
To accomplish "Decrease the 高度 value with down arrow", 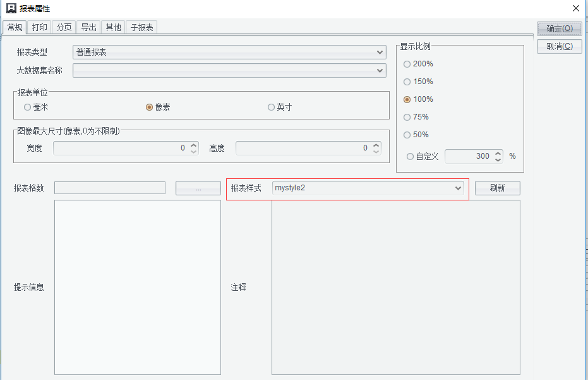I will click(376, 151).
